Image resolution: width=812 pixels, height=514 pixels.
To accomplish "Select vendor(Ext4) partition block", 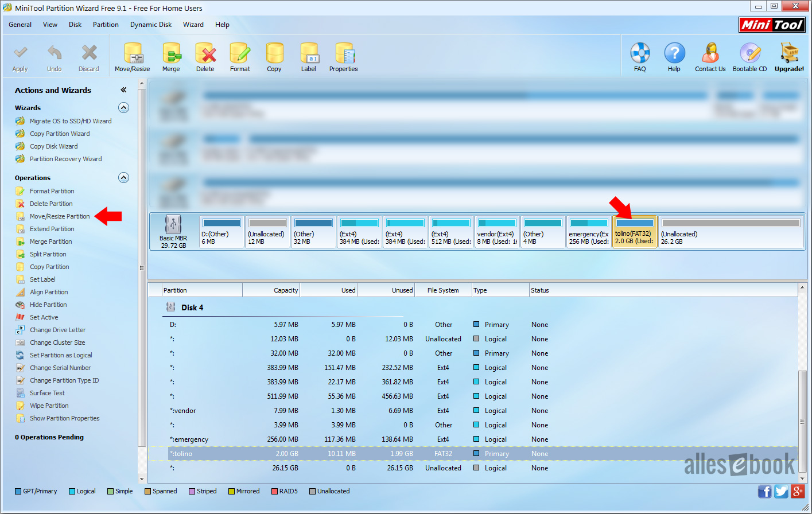I will pos(497,232).
